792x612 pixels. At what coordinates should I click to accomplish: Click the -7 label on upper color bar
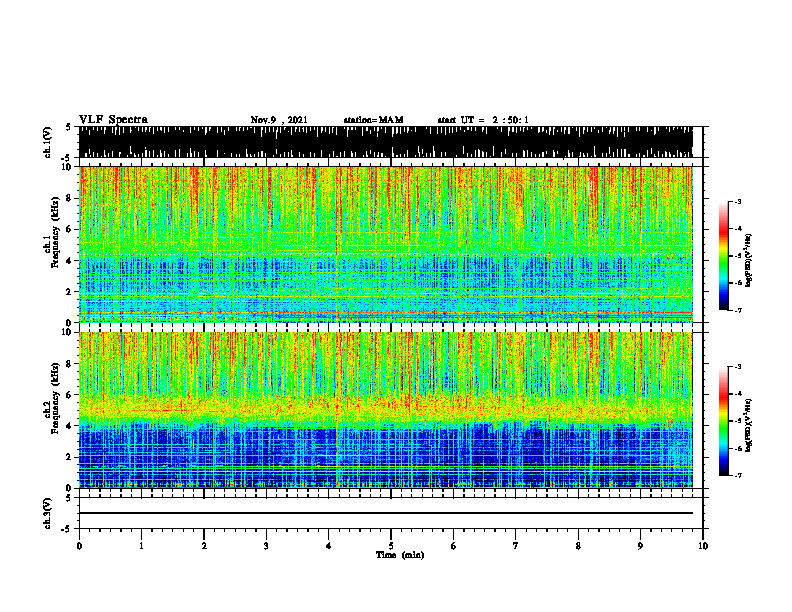[738, 310]
